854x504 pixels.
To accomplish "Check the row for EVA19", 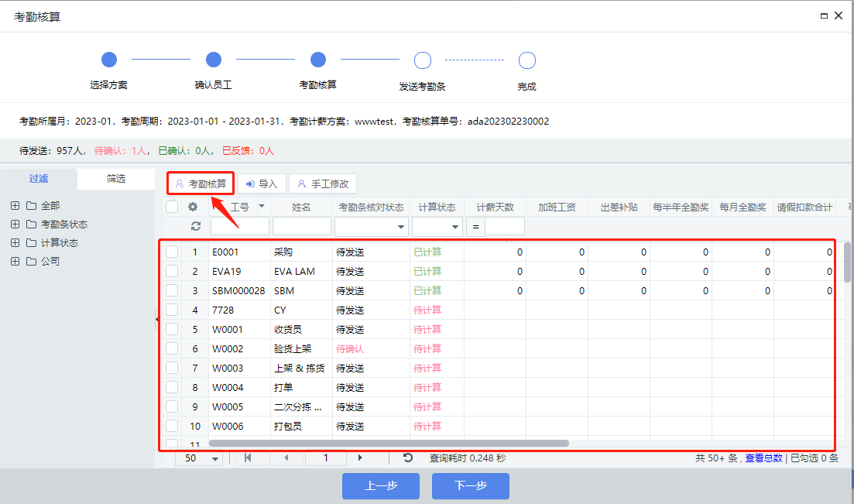I will coord(172,271).
